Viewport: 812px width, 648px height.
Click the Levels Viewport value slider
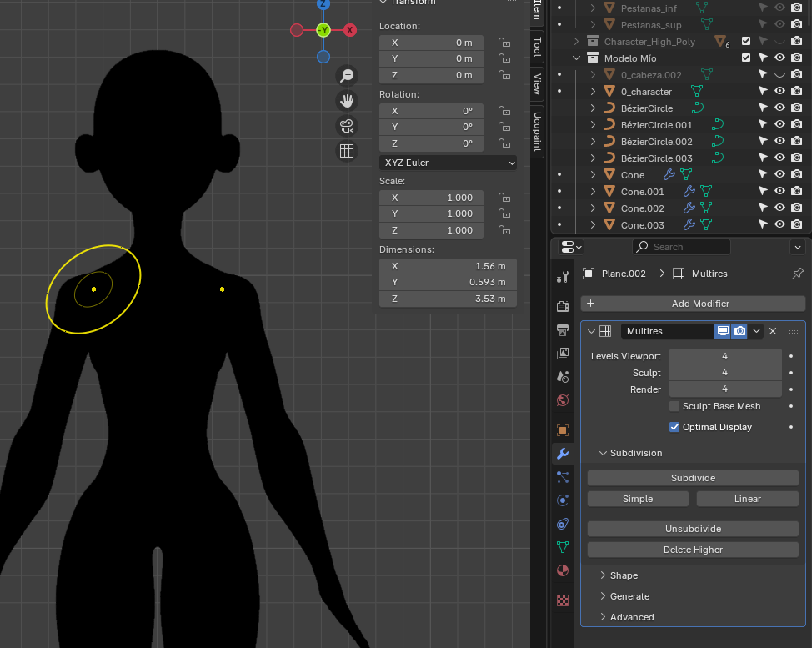724,356
